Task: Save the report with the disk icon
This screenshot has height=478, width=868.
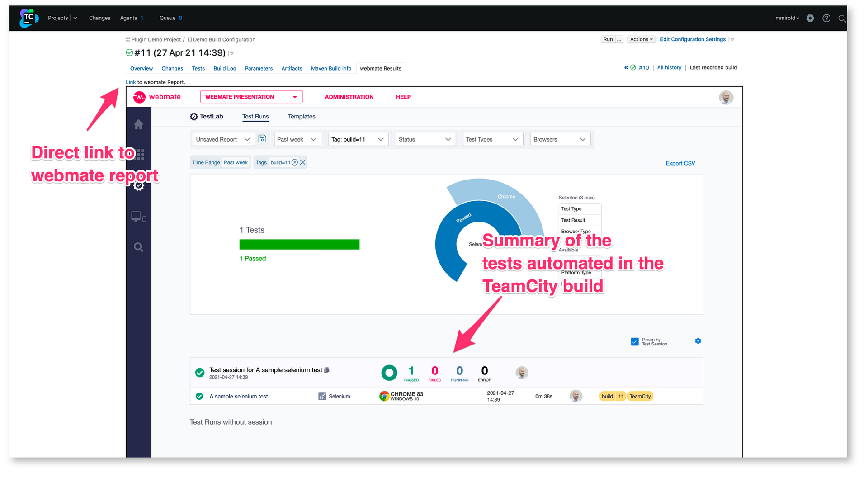Action: click(262, 139)
